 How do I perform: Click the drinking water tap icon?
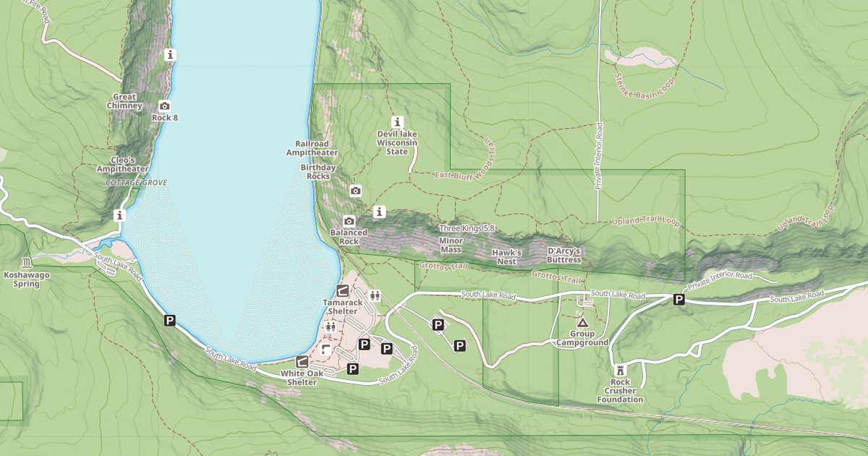tap(326, 350)
